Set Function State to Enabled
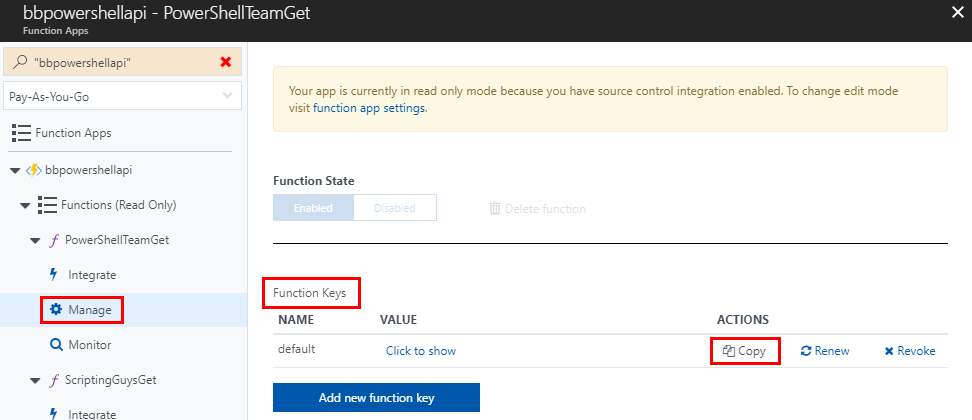Screen dimensions: 972x420 pyautogui.click(x=313, y=208)
